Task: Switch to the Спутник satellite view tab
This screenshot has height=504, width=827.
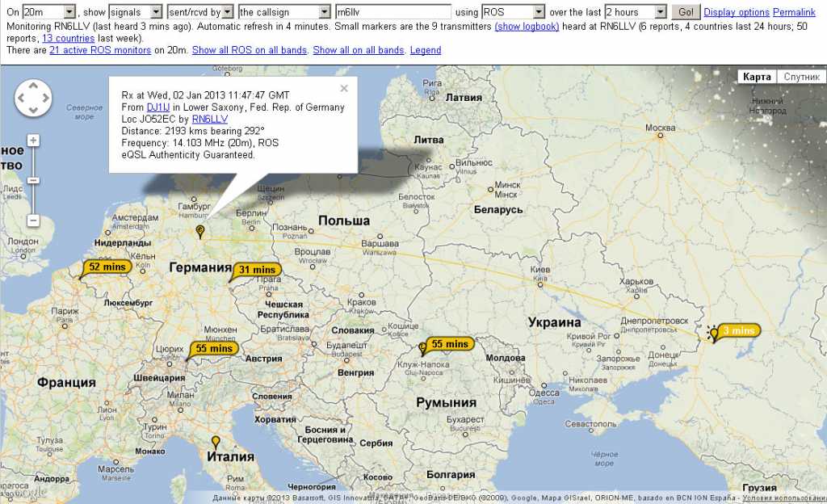Action: (x=801, y=77)
